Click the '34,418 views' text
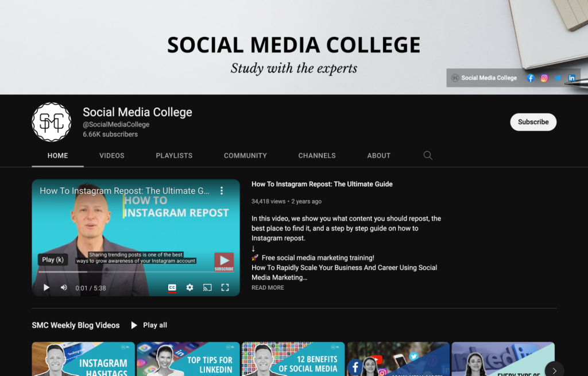Viewport: 588px width, 376px height. point(268,201)
